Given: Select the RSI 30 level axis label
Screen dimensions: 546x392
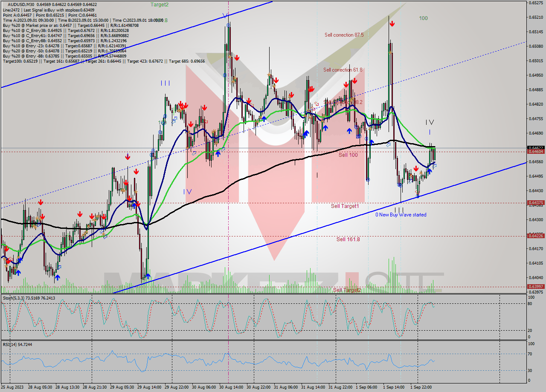Looking at the screenshot, I should click(x=529, y=370).
